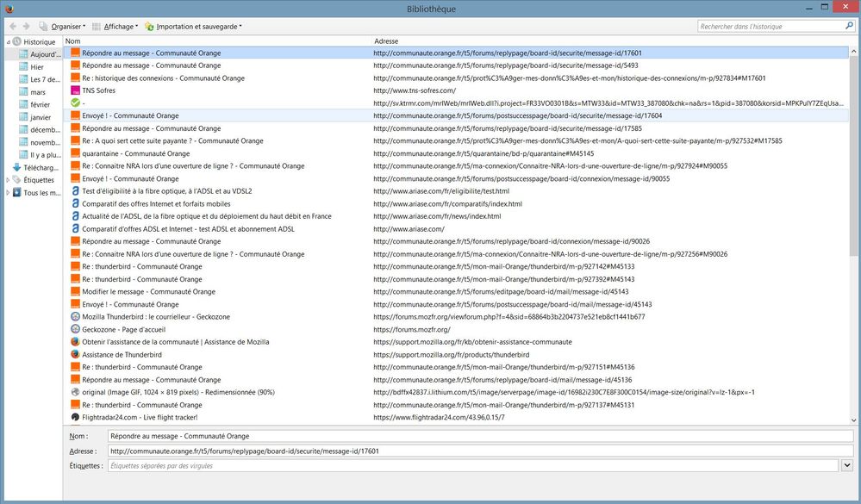Click the Télécharger download arrow icon

(x=17, y=167)
